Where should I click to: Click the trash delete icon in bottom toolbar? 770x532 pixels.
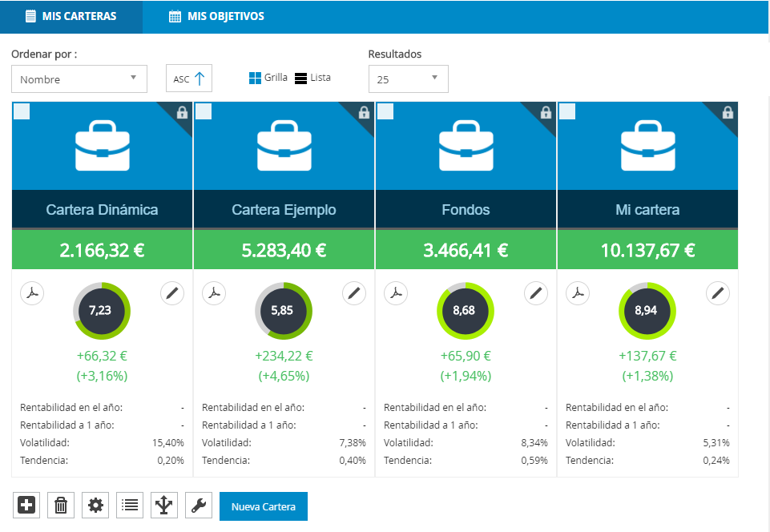point(61,506)
